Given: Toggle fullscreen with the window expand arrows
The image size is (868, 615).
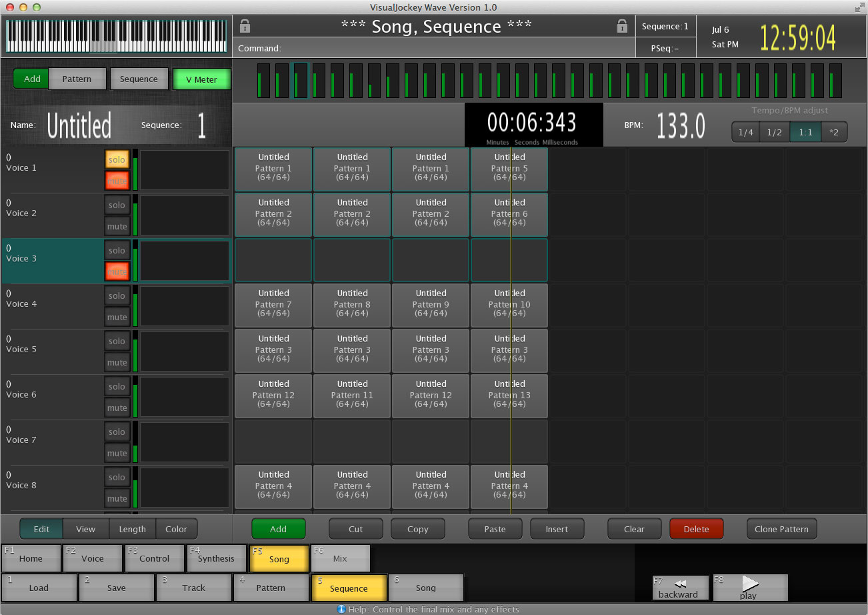Looking at the screenshot, I should [x=859, y=7].
